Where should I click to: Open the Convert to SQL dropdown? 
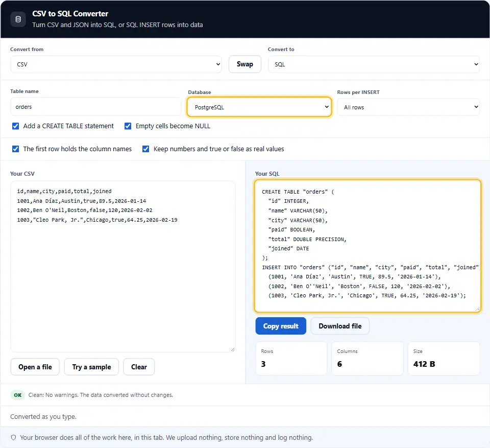click(x=374, y=64)
